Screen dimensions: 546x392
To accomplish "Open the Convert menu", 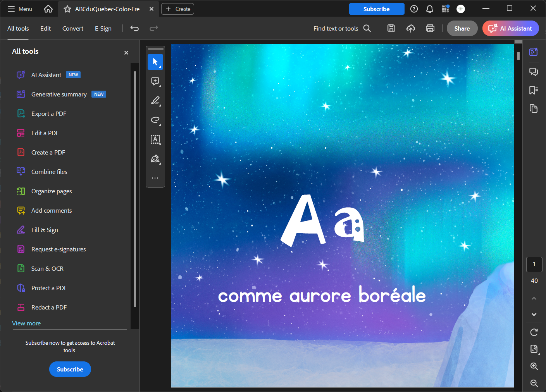I will tap(73, 28).
